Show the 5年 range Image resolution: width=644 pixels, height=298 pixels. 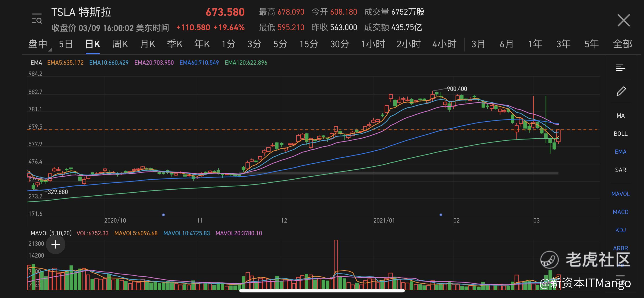click(x=592, y=44)
